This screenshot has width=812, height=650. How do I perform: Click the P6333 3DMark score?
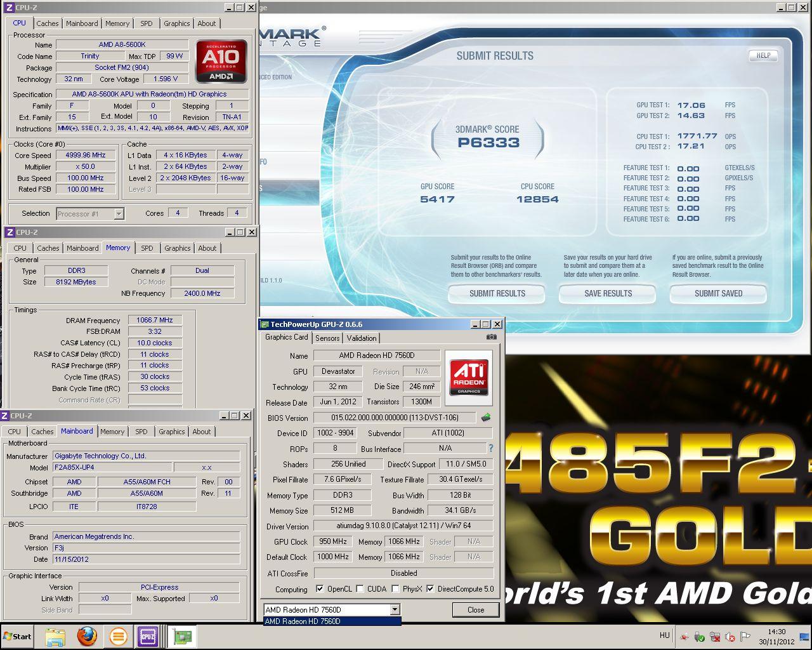tap(488, 143)
